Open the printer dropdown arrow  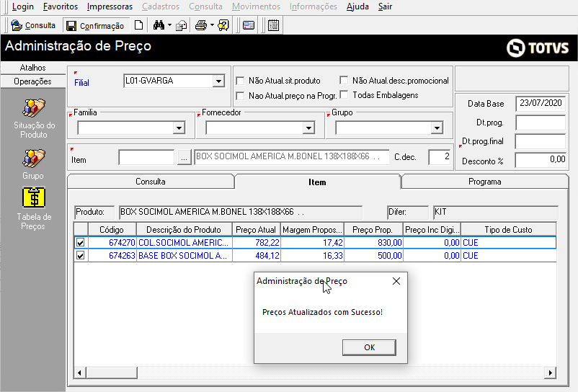pyautogui.click(x=212, y=25)
